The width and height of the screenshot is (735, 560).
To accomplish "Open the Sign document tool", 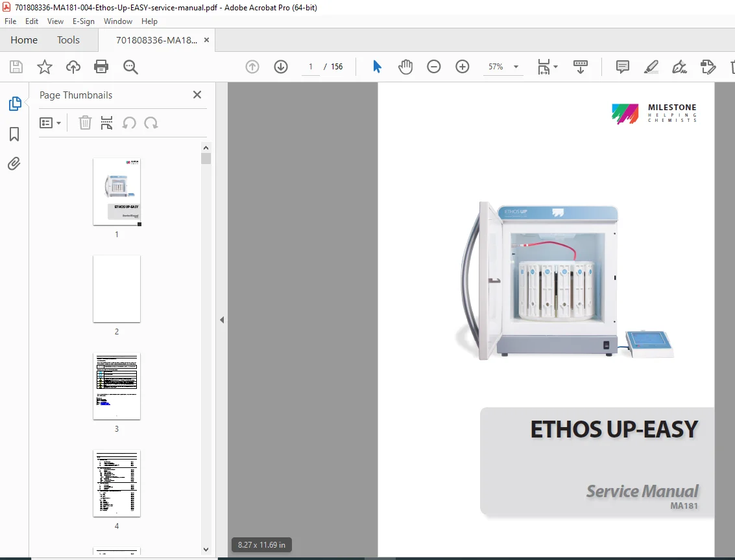I will pos(679,67).
